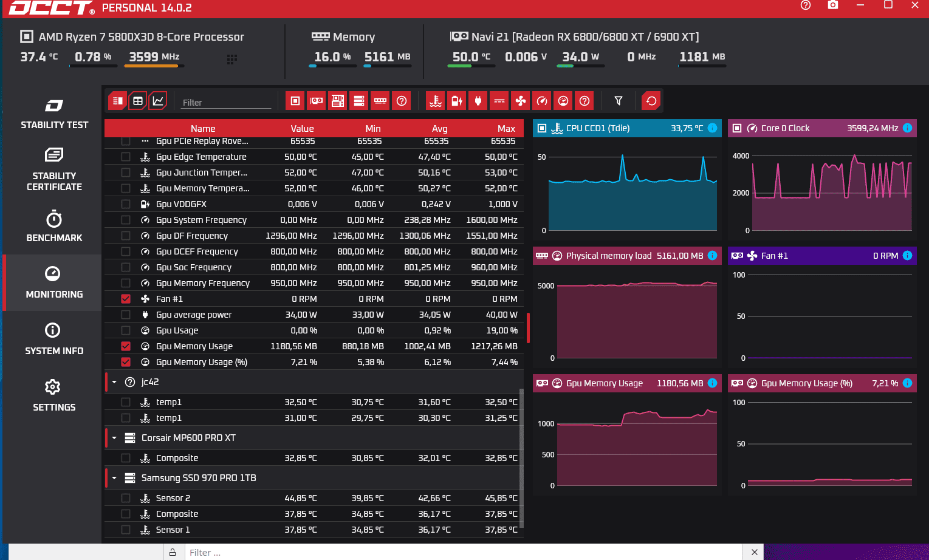Take a screenshot with the camera icon
This screenshot has height=560, width=929.
click(833, 5)
